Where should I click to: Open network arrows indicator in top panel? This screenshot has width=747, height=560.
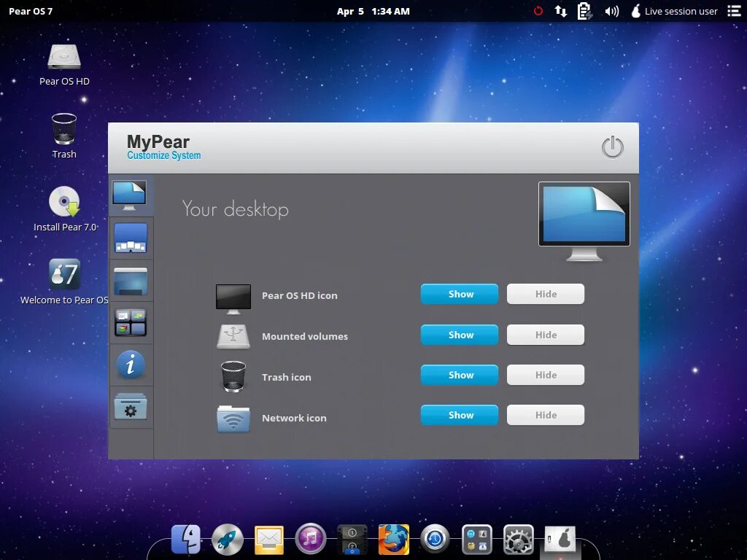561,11
